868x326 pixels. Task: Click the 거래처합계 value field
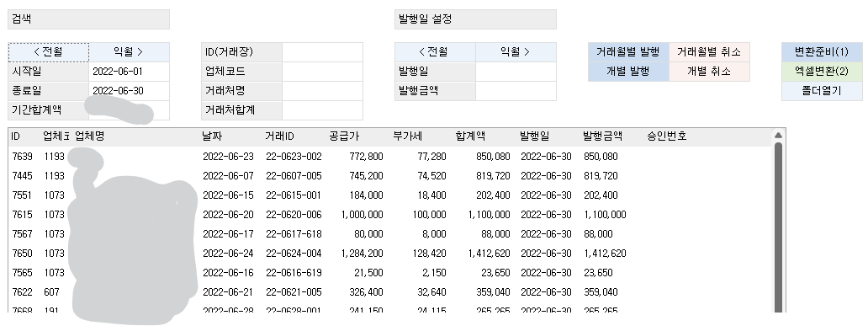click(323, 110)
